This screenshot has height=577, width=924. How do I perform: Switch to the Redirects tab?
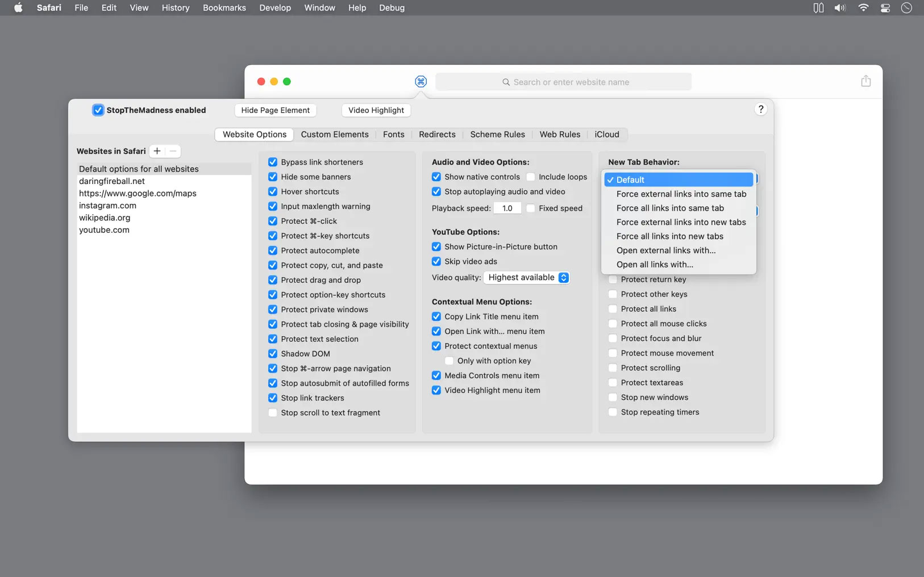[x=437, y=134]
